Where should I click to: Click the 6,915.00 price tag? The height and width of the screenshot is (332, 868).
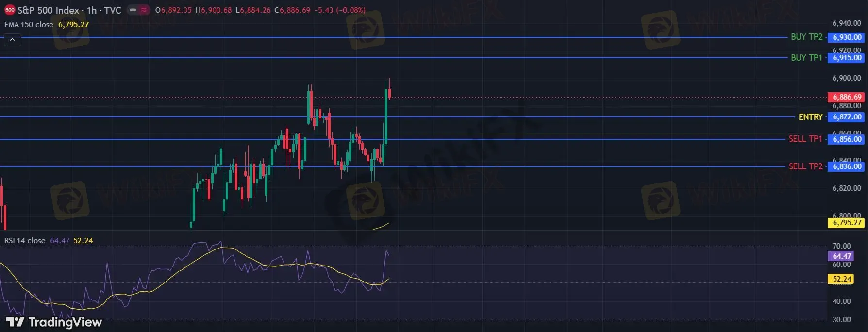[x=846, y=58]
